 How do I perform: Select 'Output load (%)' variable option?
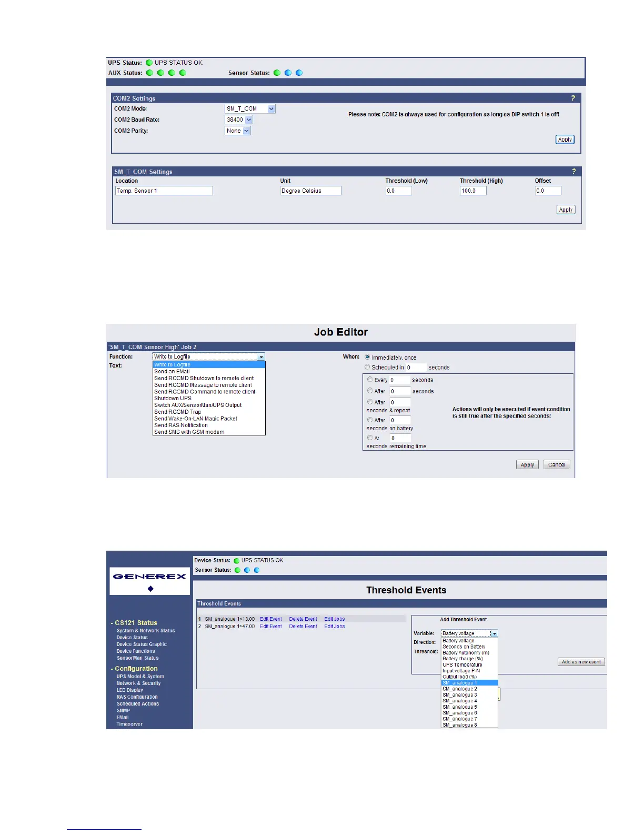pos(459,677)
